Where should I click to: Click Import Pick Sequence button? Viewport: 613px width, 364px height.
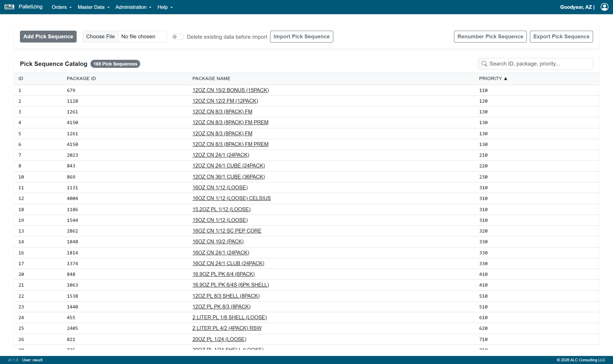302,37
